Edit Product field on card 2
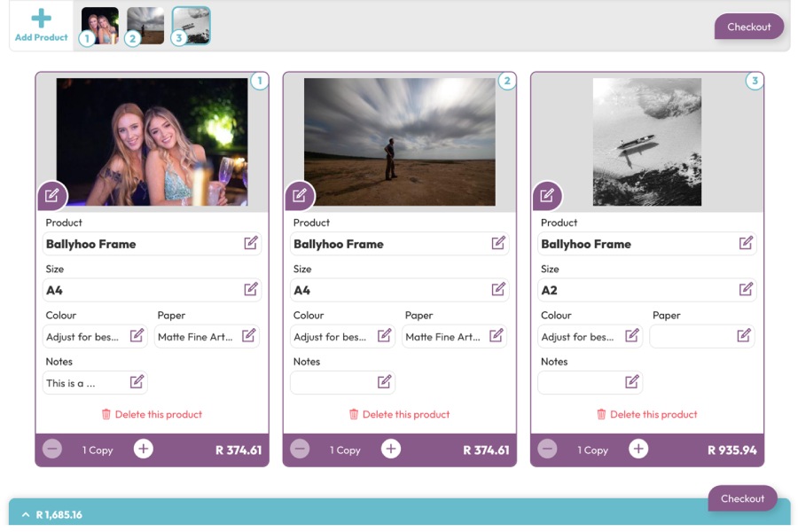 click(498, 243)
